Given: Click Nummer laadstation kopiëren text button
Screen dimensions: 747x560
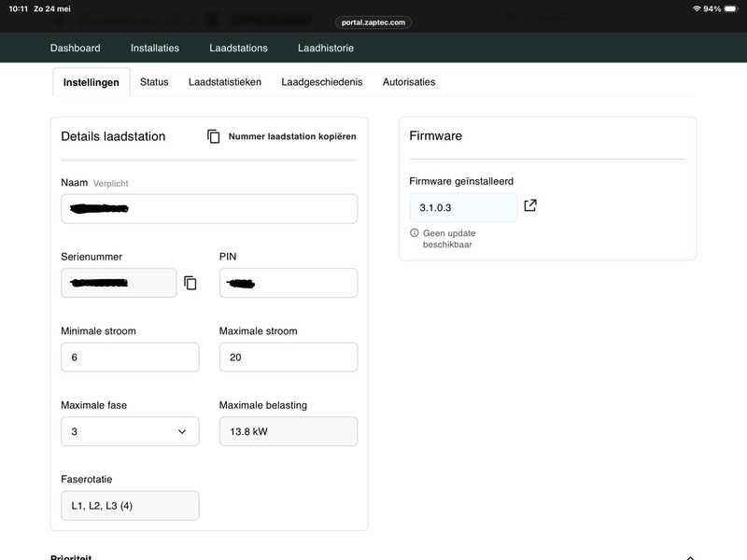Looking at the screenshot, I should 292,136.
